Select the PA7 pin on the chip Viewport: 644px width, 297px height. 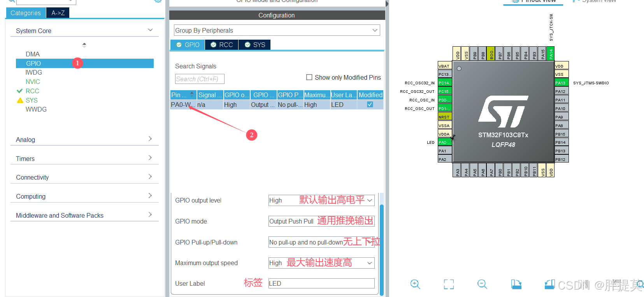pyautogui.click(x=491, y=170)
